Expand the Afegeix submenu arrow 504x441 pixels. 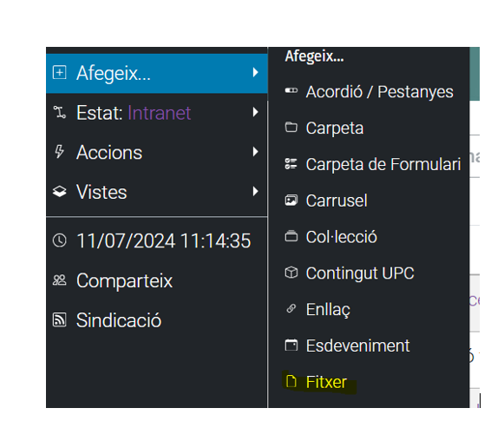pos(256,72)
